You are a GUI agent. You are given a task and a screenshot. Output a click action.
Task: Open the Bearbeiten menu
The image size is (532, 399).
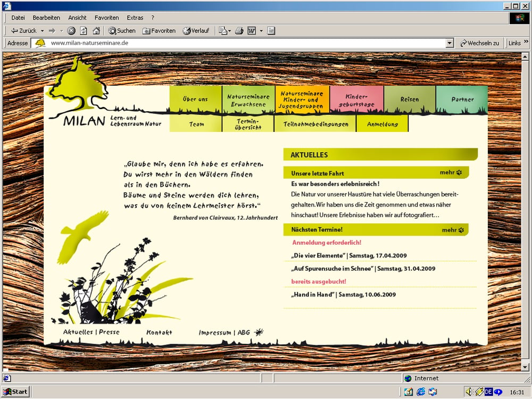click(x=46, y=18)
